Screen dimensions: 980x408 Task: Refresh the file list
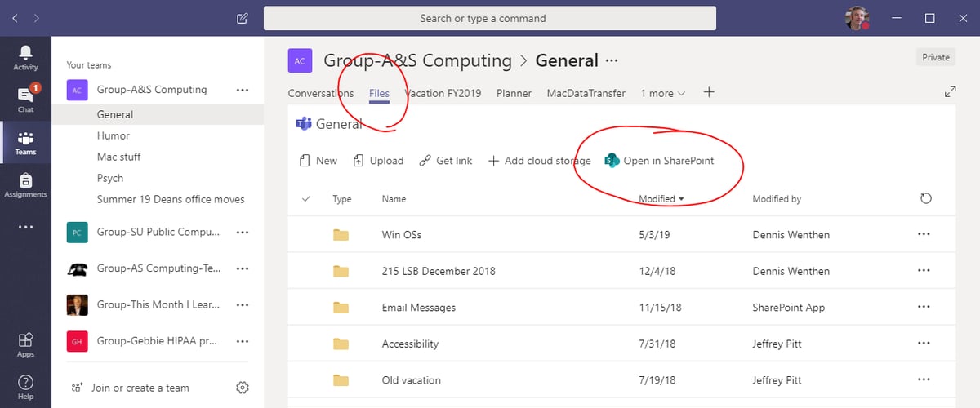click(925, 198)
